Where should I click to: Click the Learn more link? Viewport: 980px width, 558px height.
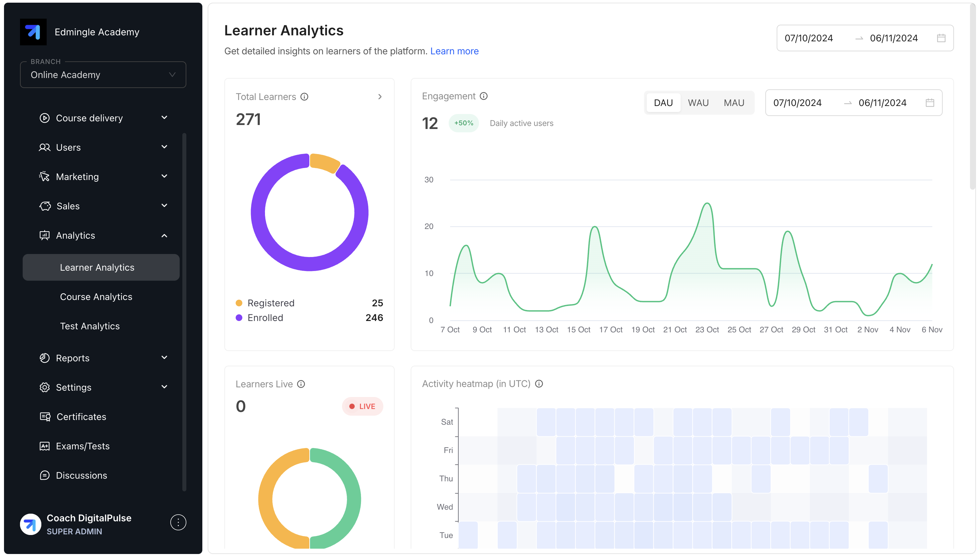pyautogui.click(x=454, y=51)
